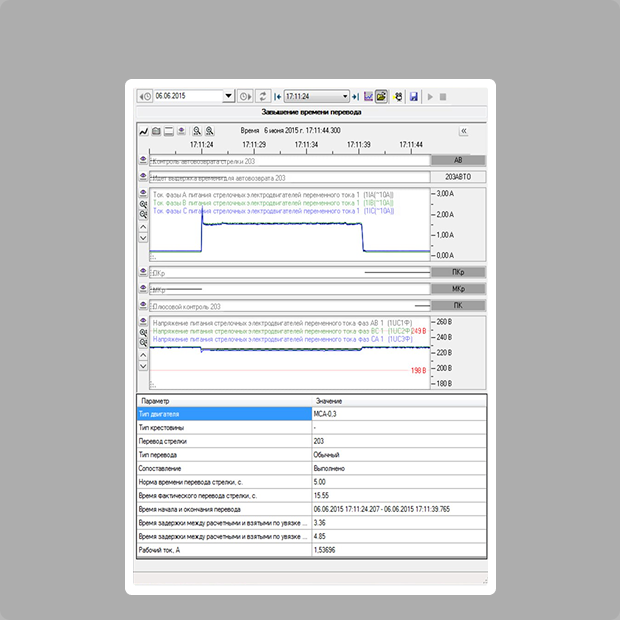The width and height of the screenshot is (620, 620).
Task: Click the 17:11:34 mark on time axis
Action: [x=306, y=145]
